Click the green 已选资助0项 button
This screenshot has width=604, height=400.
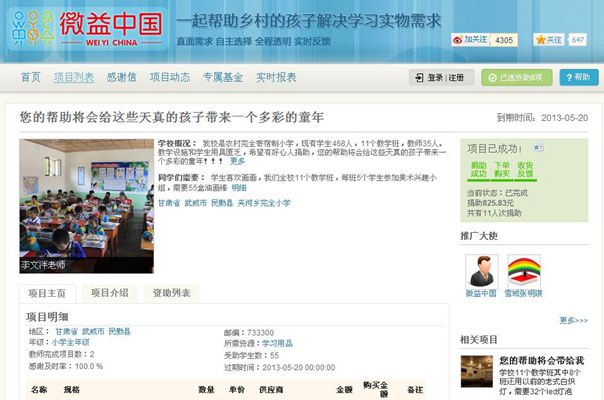coord(517,77)
